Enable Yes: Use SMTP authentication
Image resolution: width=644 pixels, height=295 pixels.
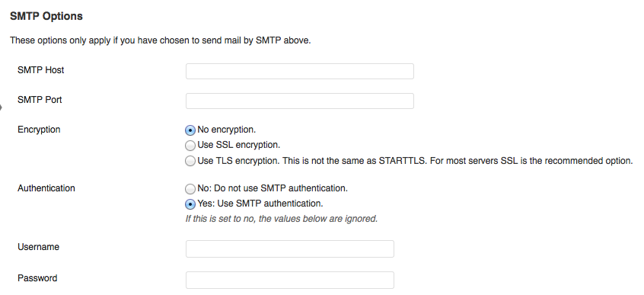click(190, 204)
